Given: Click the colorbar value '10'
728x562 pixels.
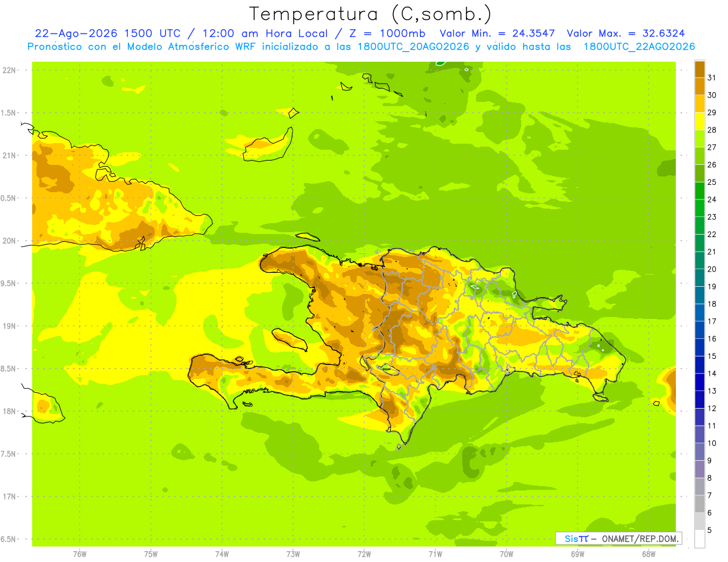Looking at the screenshot, I should [712, 443].
